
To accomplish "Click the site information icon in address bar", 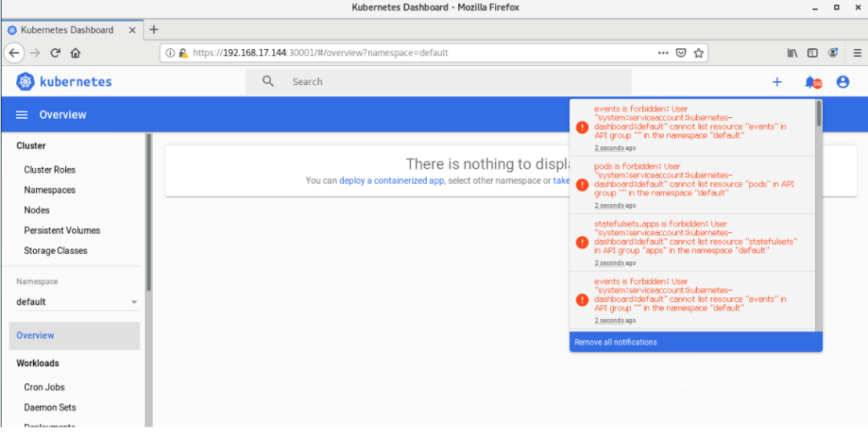I will coord(170,53).
